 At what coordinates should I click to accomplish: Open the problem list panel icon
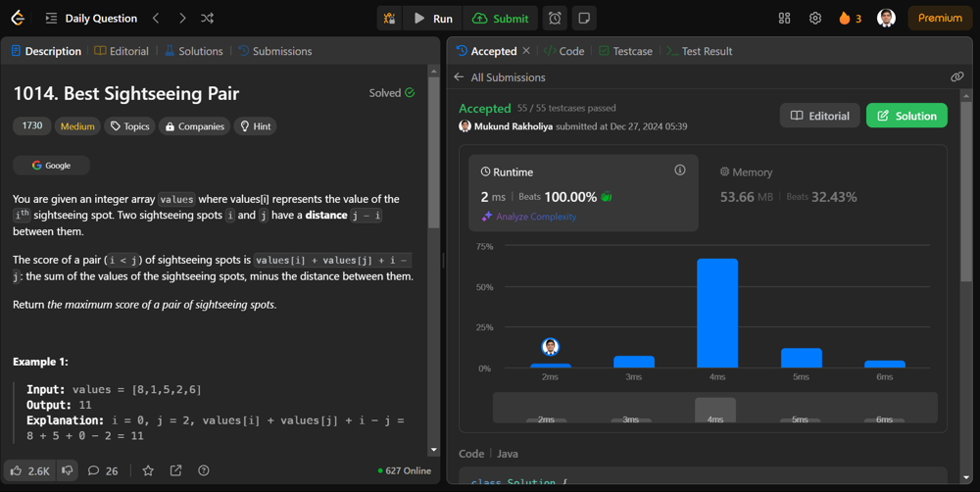[51, 18]
